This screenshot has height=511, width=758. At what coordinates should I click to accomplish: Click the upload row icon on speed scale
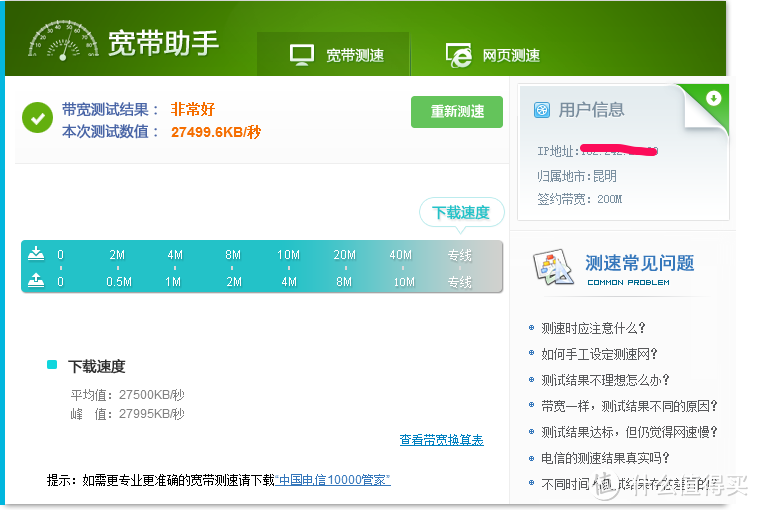click(x=36, y=279)
